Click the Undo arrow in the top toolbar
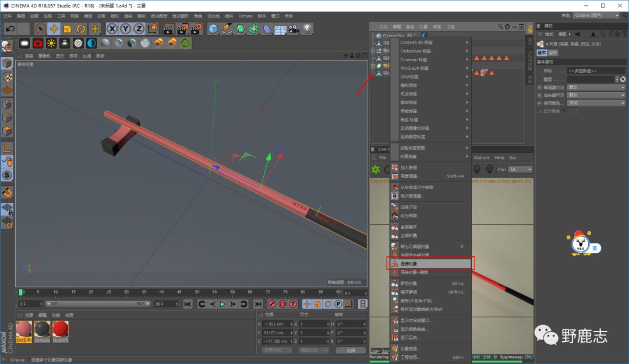Screen dimensions: 629x364 [10, 29]
